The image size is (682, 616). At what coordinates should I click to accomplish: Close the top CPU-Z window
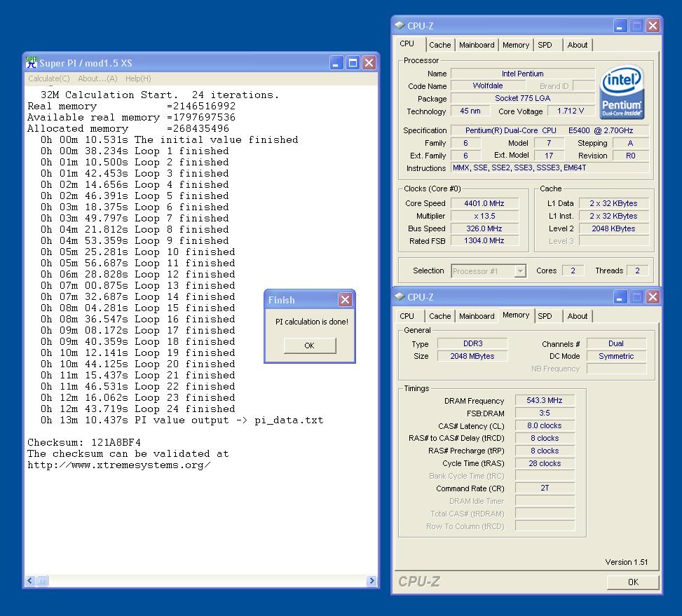coord(653,26)
